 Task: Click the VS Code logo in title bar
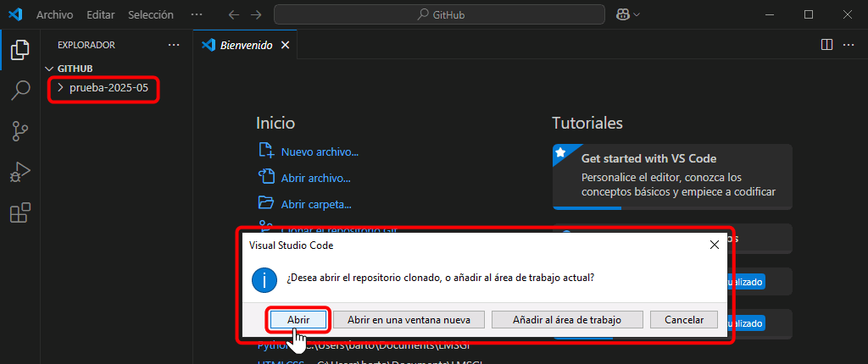tap(15, 15)
